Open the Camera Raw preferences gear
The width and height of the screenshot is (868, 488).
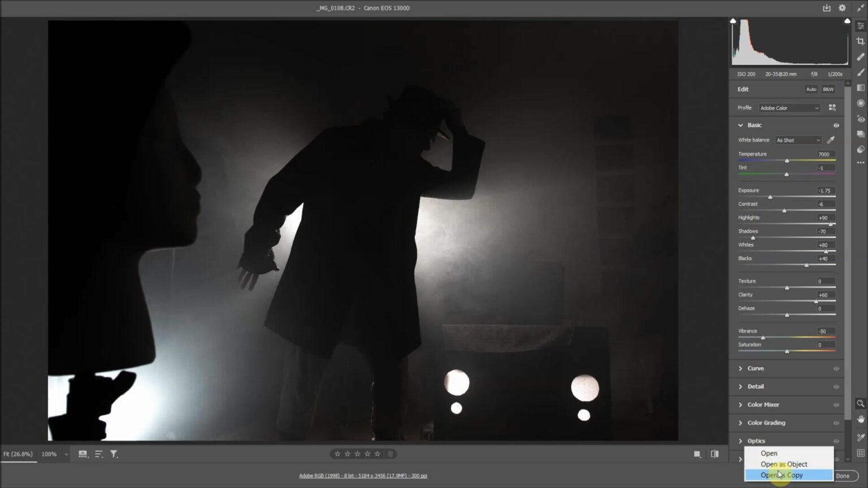tap(841, 8)
